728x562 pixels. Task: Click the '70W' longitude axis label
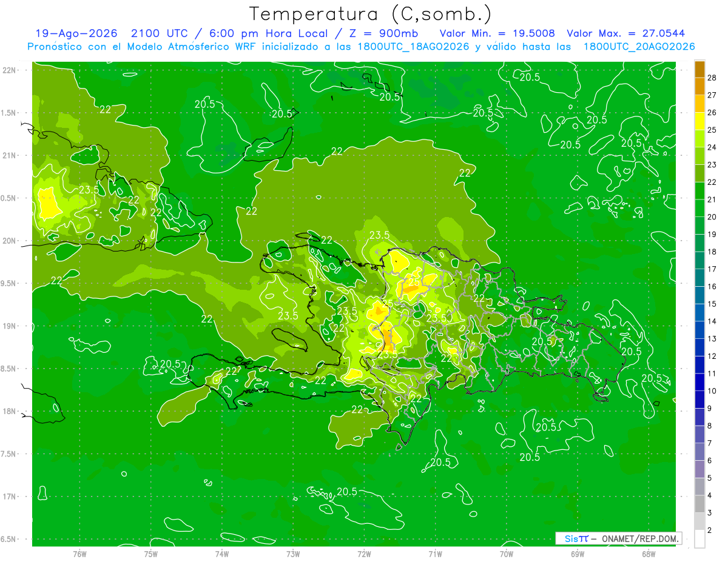(507, 554)
